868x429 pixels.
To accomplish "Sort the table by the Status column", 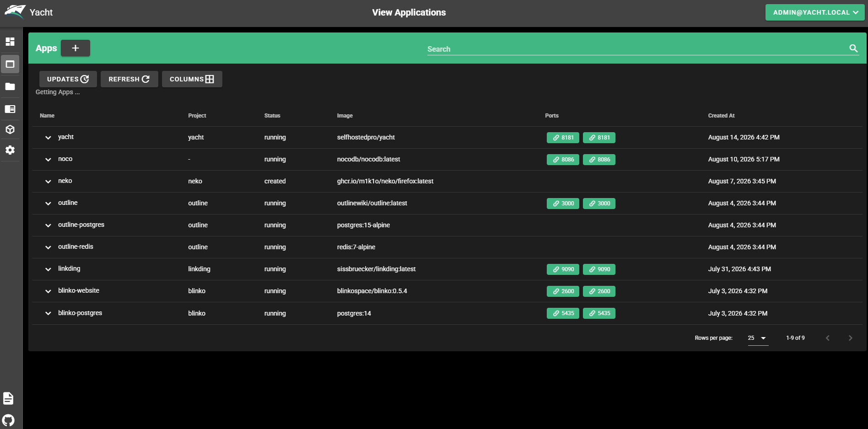I will pyautogui.click(x=272, y=116).
